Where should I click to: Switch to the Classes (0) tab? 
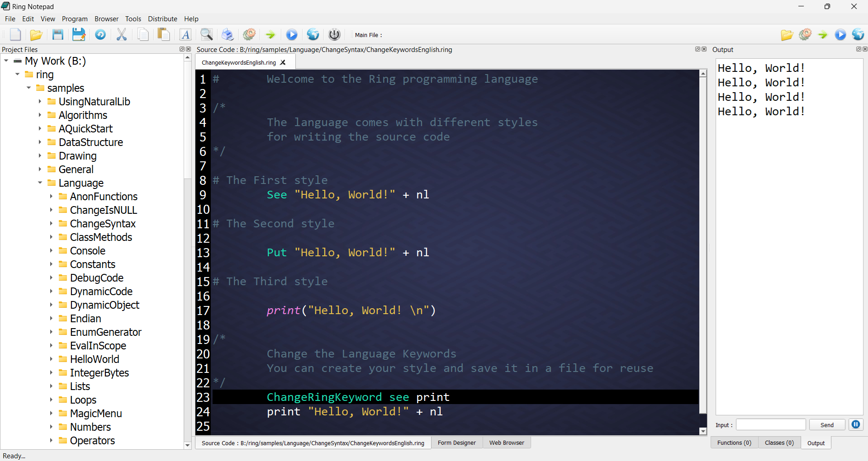pos(779,442)
